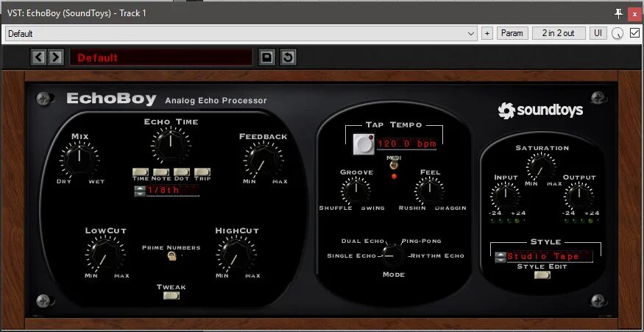Click the Style up/down stepper arrows

pos(500,257)
